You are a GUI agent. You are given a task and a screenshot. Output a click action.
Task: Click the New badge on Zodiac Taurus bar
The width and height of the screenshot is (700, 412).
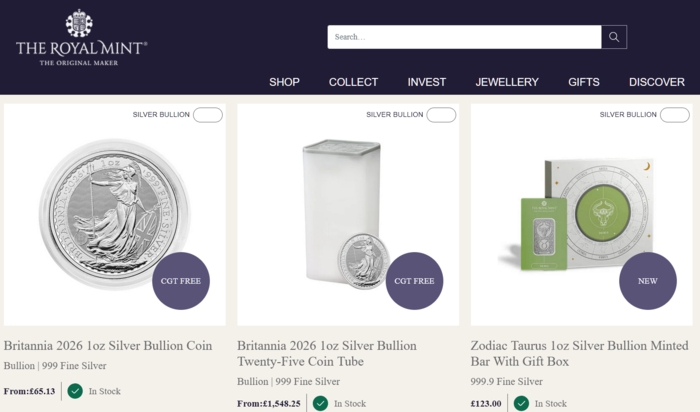pyautogui.click(x=648, y=281)
